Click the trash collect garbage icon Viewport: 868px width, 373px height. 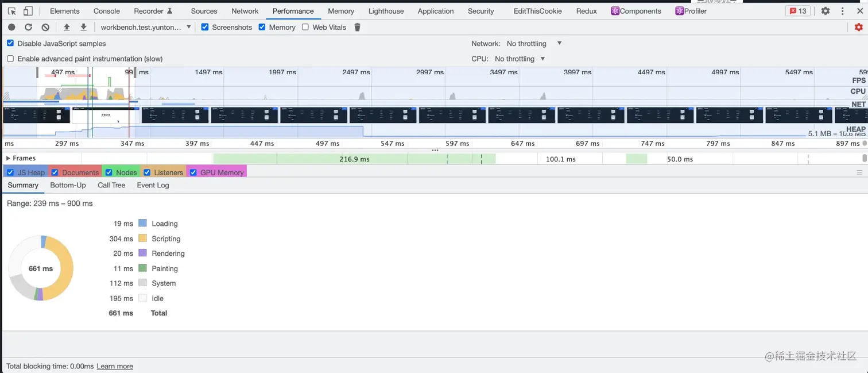357,27
